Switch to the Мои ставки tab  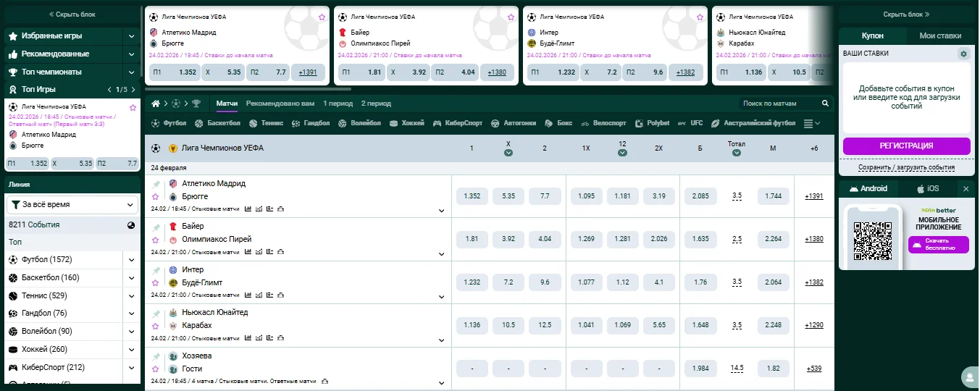pos(940,35)
